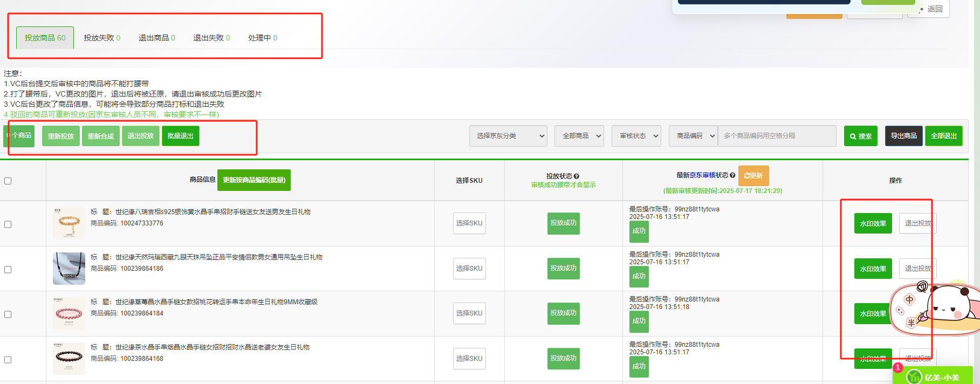Click the orange refresh update button
Image resolution: width=980 pixels, height=384 pixels.
753,176
